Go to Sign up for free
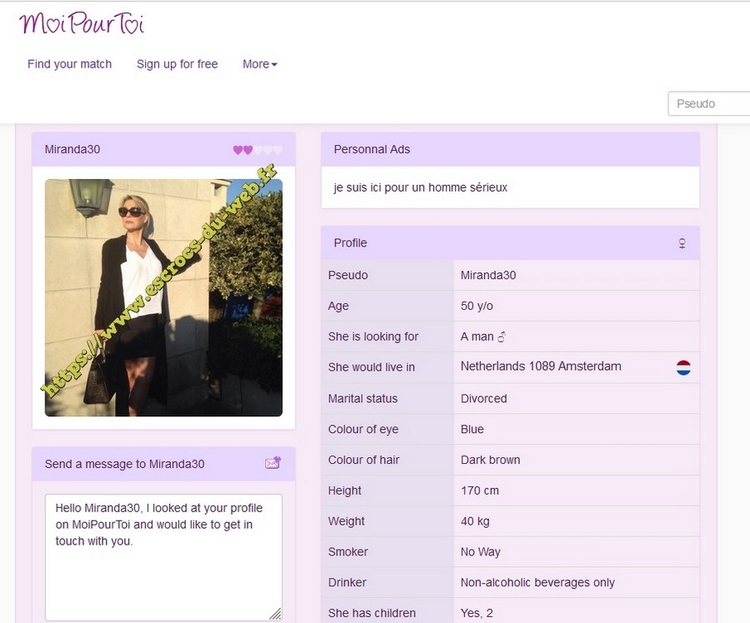This screenshot has width=750, height=623. coord(177,64)
